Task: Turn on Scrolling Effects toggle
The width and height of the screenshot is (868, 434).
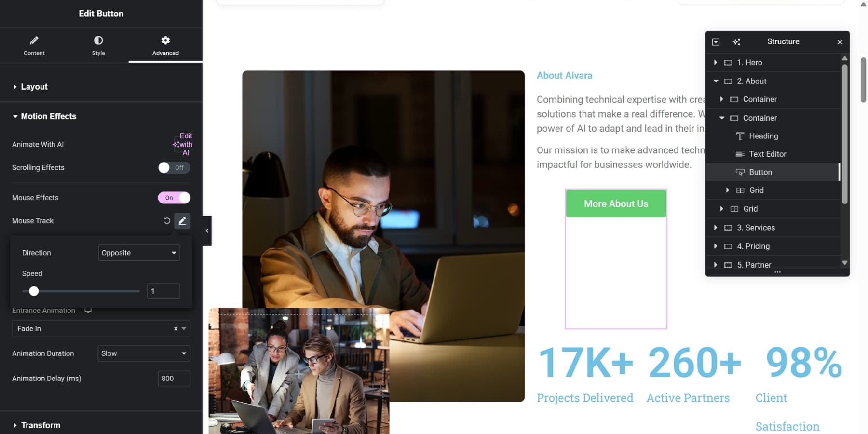Action: [174, 167]
